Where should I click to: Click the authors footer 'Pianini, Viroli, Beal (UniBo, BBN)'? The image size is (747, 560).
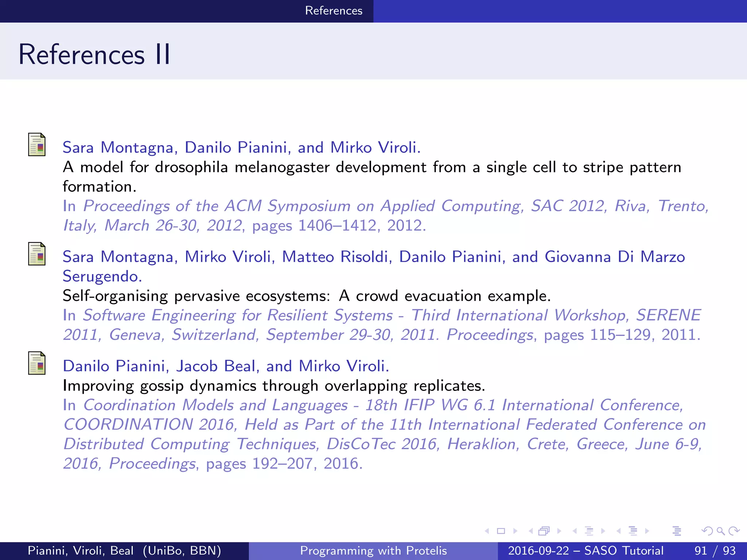click(124, 551)
